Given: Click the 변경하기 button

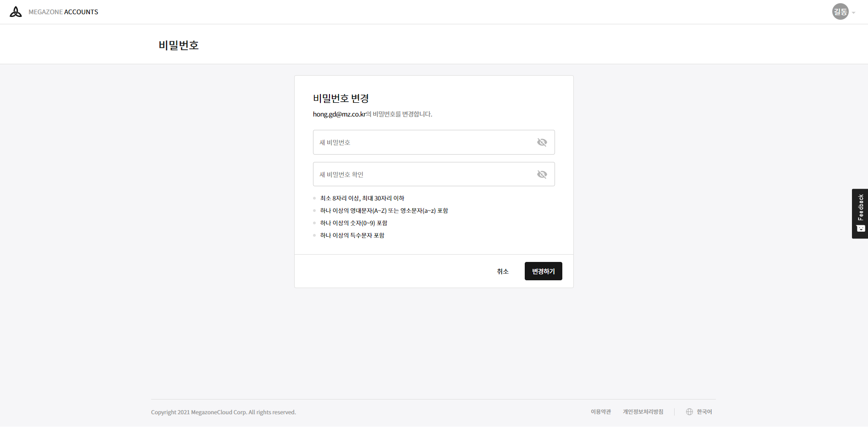Looking at the screenshot, I should [x=543, y=271].
